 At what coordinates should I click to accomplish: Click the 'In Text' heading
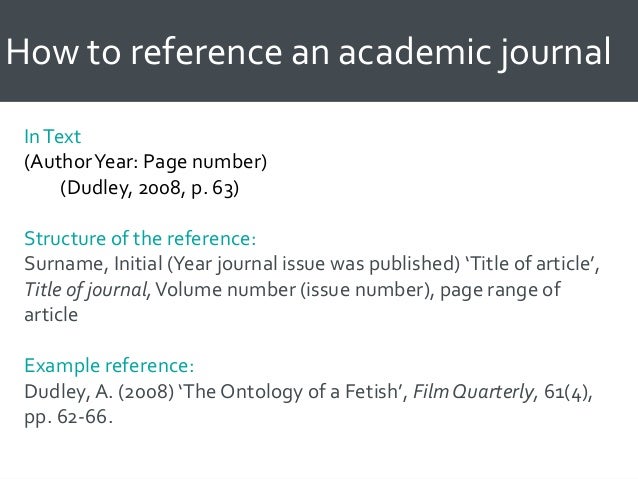coord(46,136)
